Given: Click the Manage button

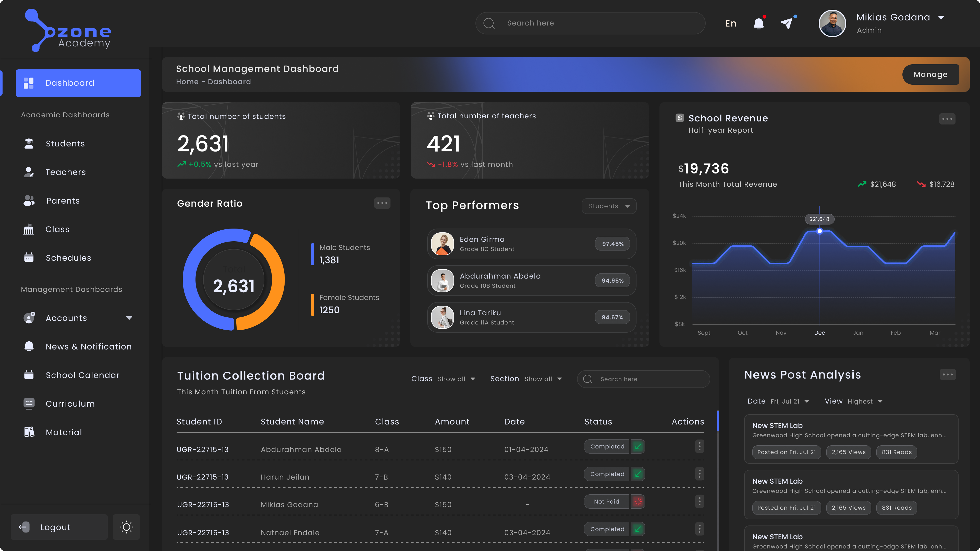Looking at the screenshot, I should pyautogui.click(x=930, y=74).
